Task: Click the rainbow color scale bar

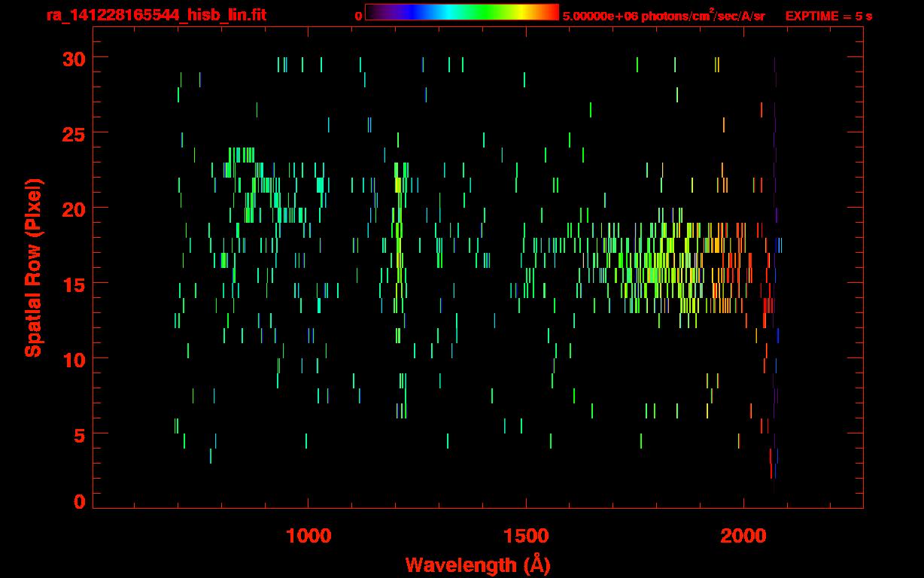Action: [x=462, y=12]
